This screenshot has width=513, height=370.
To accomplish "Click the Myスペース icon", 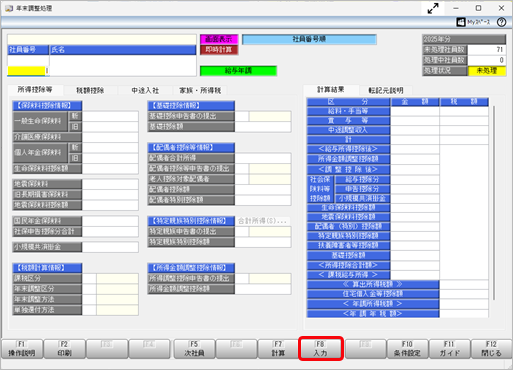I will (460, 22).
